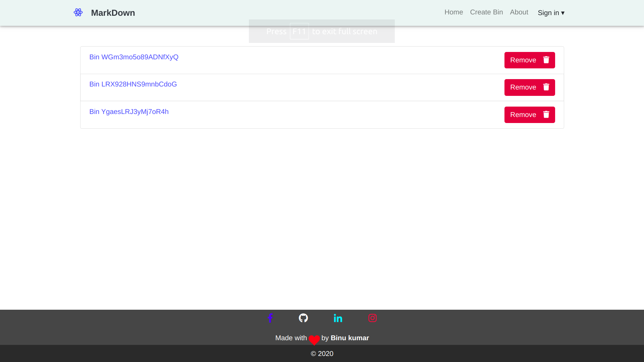Image resolution: width=644 pixels, height=362 pixels.
Task: Click the MarkDown atom logo icon
Action: [x=78, y=12]
